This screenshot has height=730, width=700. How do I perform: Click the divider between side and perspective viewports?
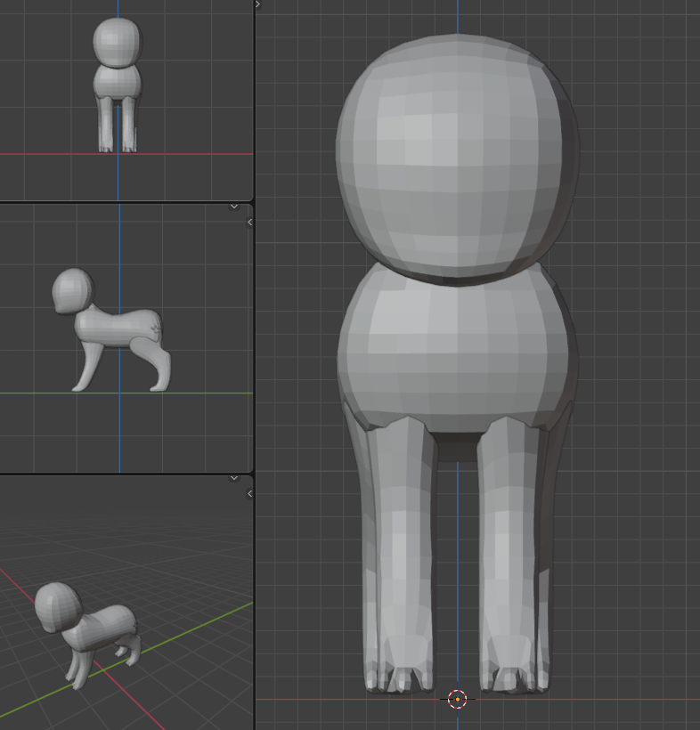[x=125, y=474]
